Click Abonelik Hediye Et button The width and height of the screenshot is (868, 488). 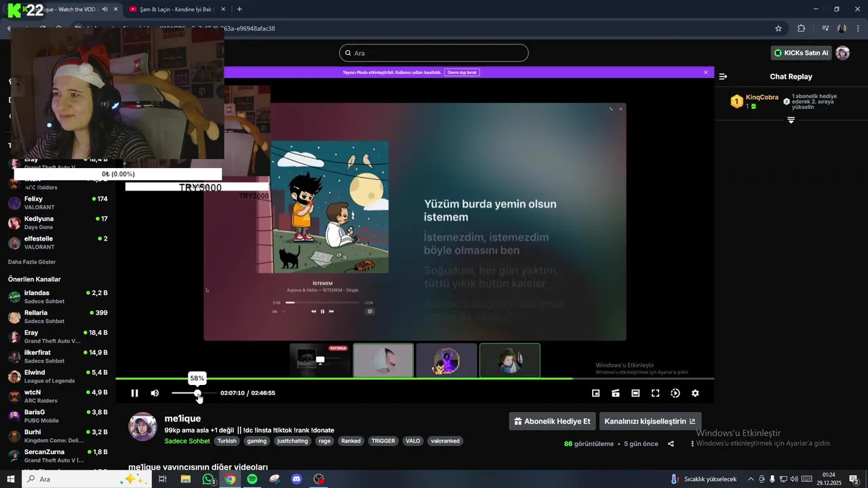click(x=552, y=421)
